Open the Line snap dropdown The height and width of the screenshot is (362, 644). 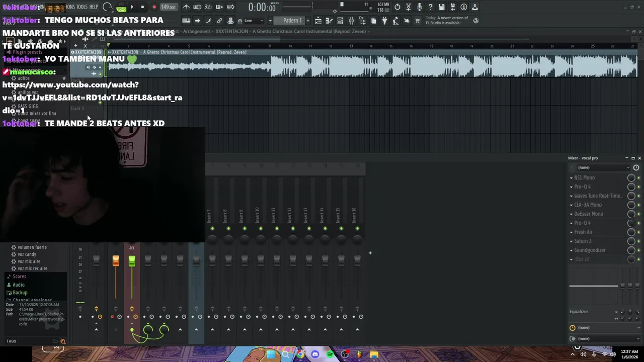[255, 21]
